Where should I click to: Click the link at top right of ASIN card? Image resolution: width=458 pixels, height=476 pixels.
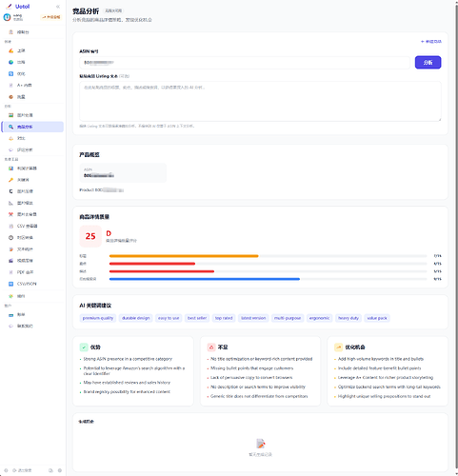tap(431, 42)
